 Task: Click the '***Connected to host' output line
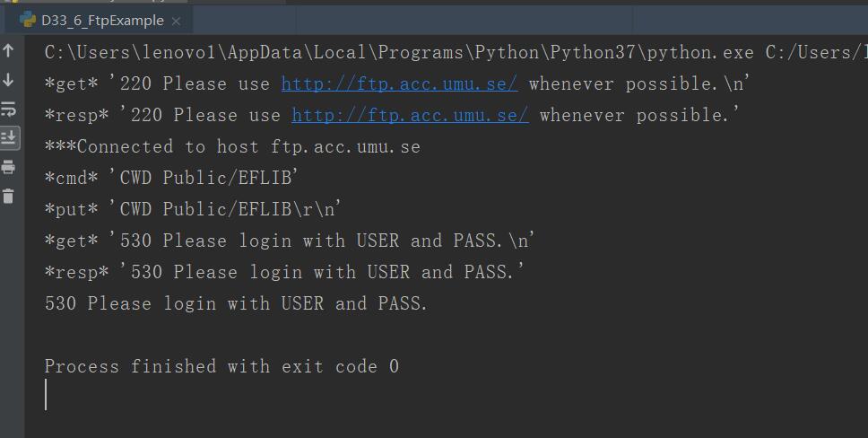coord(232,146)
